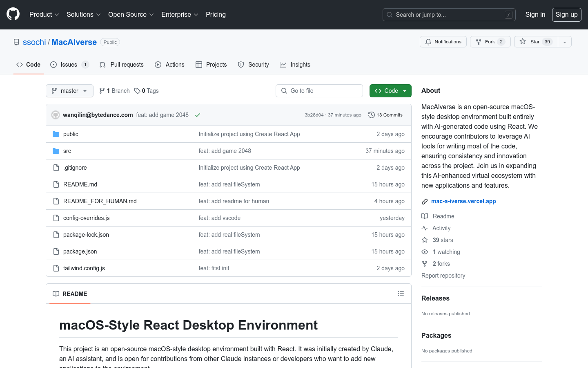Click the Sign up button
This screenshot has height=368, width=588.
point(567,14)
